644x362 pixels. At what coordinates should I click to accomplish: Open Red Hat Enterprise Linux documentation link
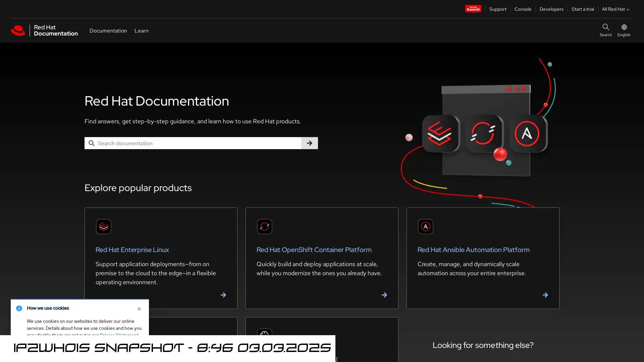(132, 250)
